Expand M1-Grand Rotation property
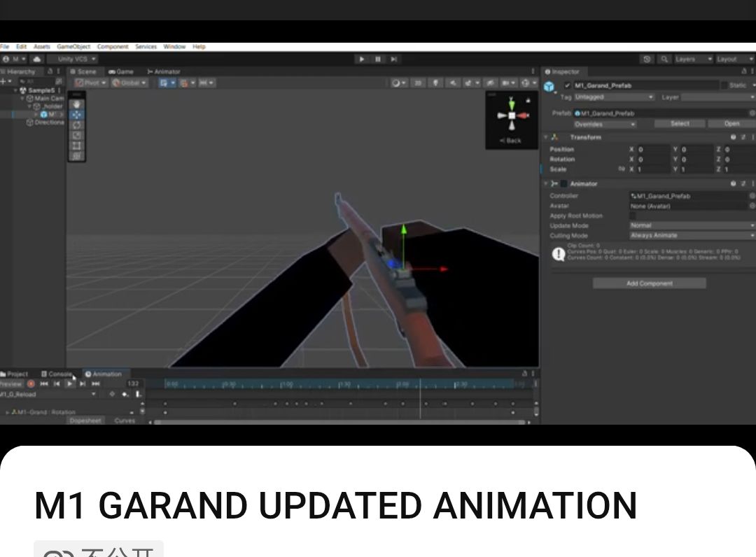The height and width of the screenshot is (557, 756). pos(7,412)
